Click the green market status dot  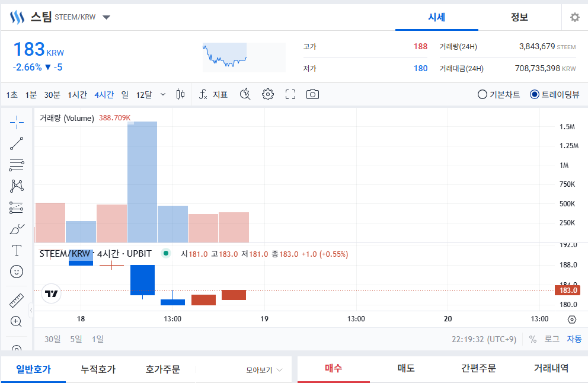[166, 254]
